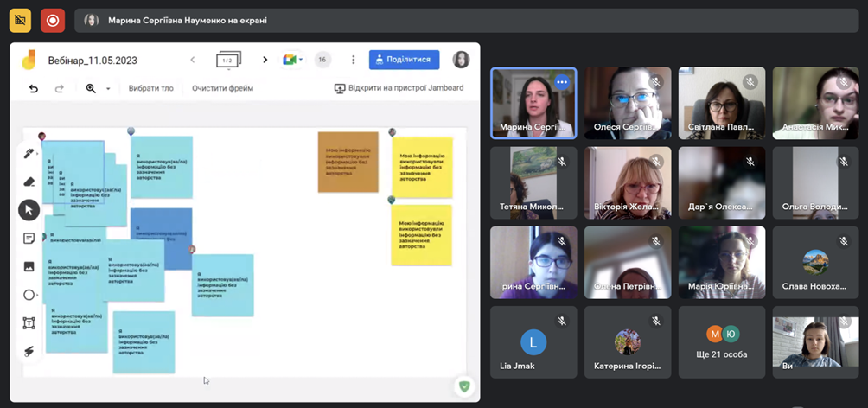Toggle the yellow captions-off button
Image resolution: width=868 pixels, height=408 pixels.
20,20
